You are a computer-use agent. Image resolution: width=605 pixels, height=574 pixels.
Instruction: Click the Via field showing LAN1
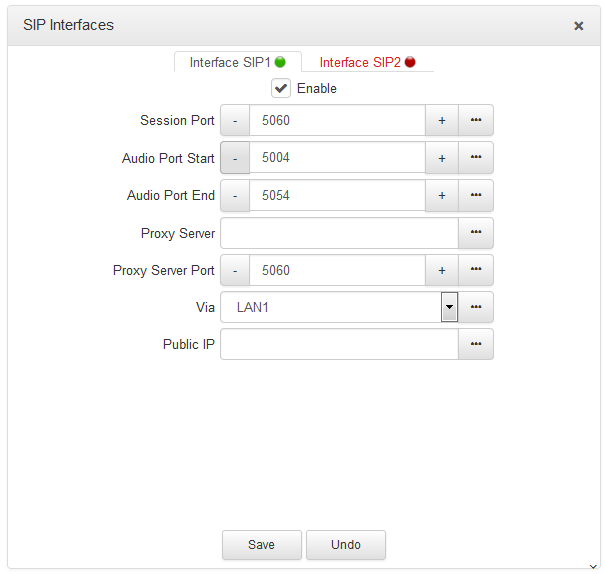331,307
